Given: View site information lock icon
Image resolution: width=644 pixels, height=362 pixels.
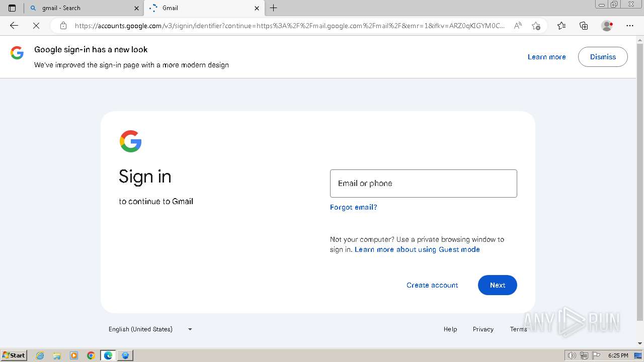Looking at the screenshot, I should coord(63,26).
